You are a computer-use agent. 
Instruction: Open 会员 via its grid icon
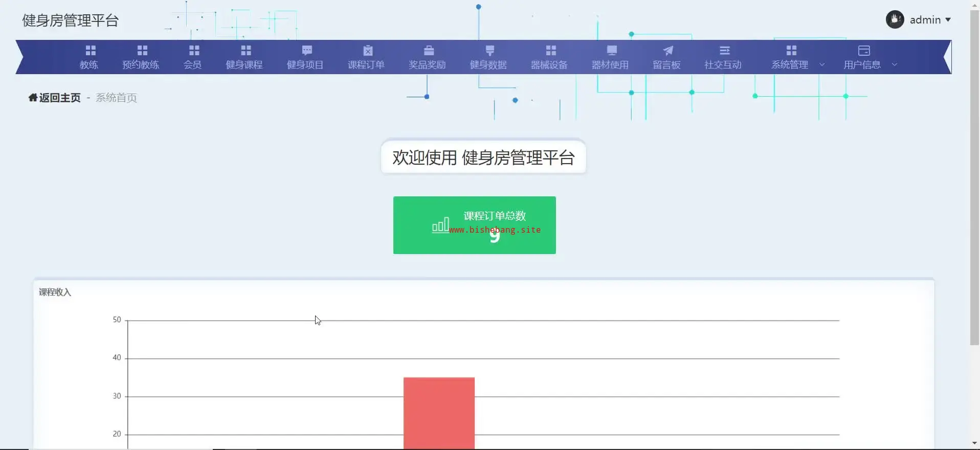[x=194, y=50]
